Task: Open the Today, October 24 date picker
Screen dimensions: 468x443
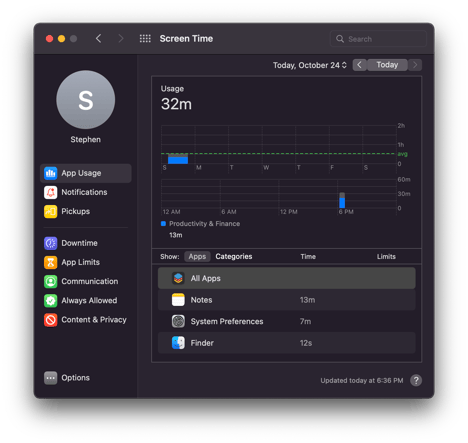Action: 310,65
